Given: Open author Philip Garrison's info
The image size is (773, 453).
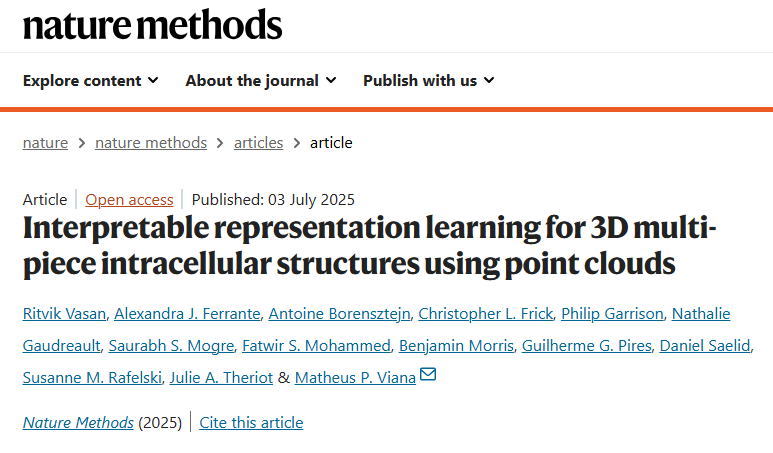Looking at the screenshot, I should 612,314.
